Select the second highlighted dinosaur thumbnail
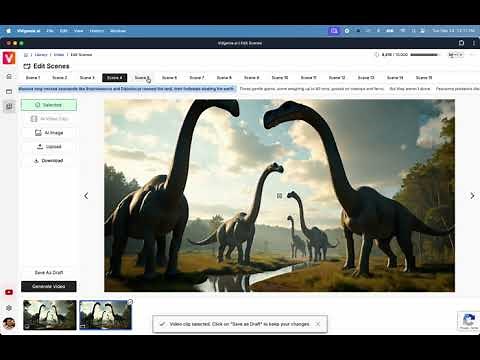Viewport: 480px width, 360px height. [x=105, y=315]
